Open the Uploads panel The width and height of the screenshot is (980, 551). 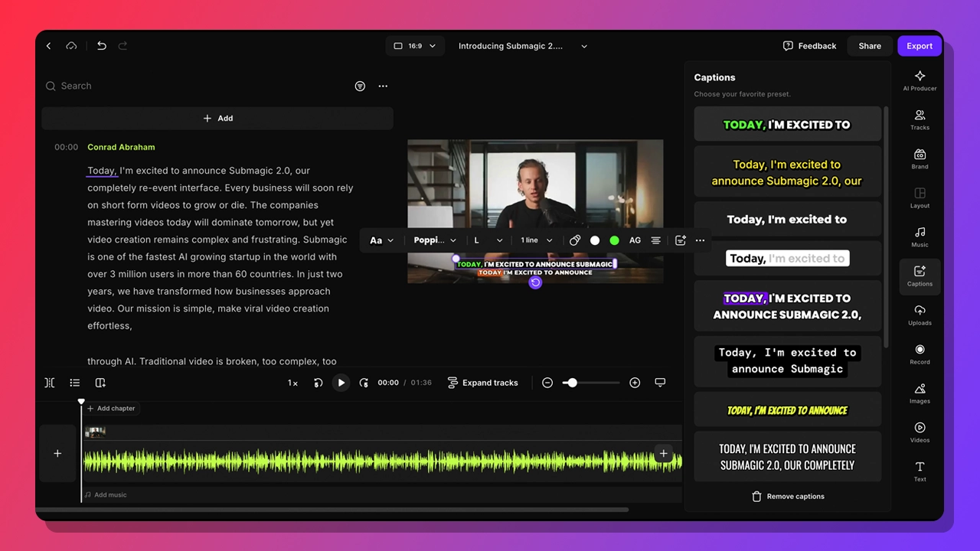tap(920, 315)
